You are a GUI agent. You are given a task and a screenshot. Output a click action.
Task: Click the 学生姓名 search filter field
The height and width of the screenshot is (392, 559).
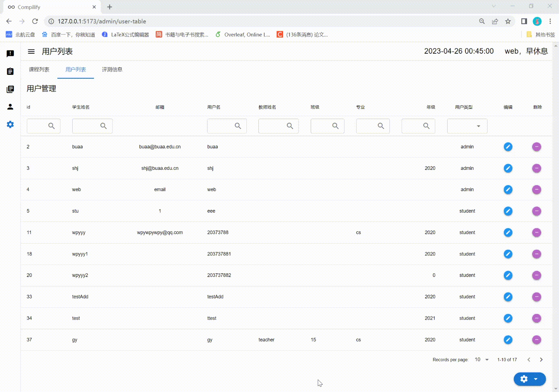coord(92,126)
